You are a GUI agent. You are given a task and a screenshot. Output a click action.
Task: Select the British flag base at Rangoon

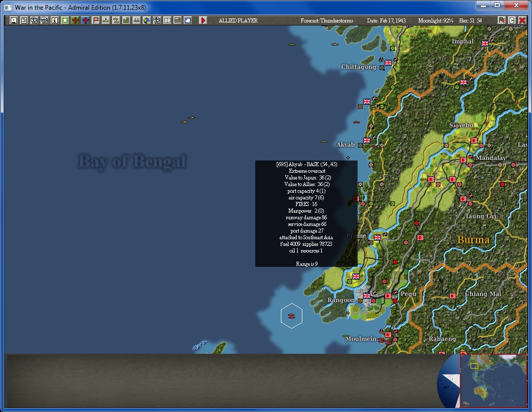(367, 295)
